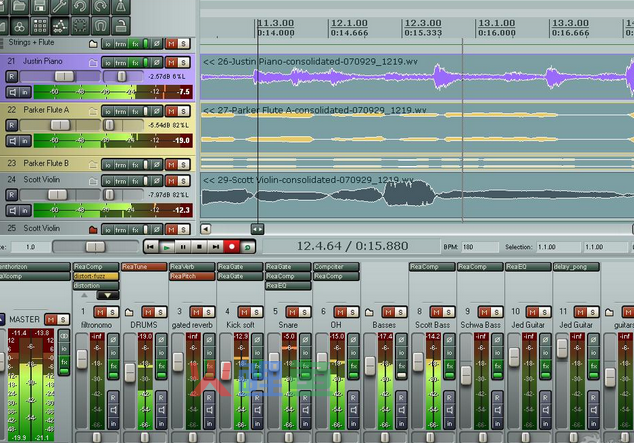Click the Record button in transport
The width and height of the screenshot is (634, 443).
[232, 245]
